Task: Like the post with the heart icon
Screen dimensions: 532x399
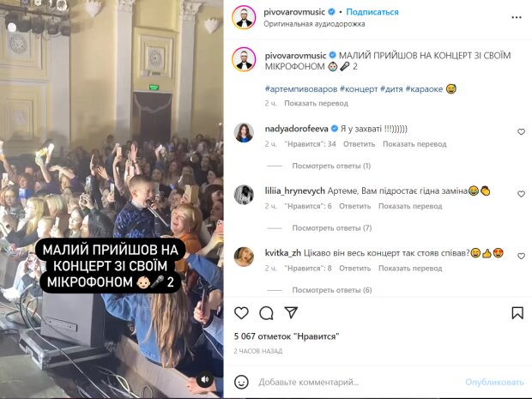Action: click(x=241, y=313)
